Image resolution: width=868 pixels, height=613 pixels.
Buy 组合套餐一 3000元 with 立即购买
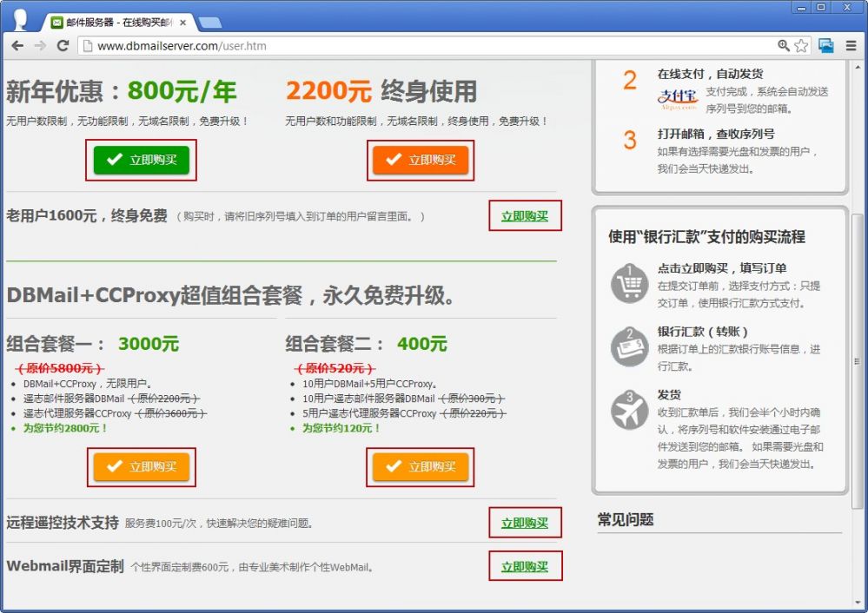click(141, 467)
